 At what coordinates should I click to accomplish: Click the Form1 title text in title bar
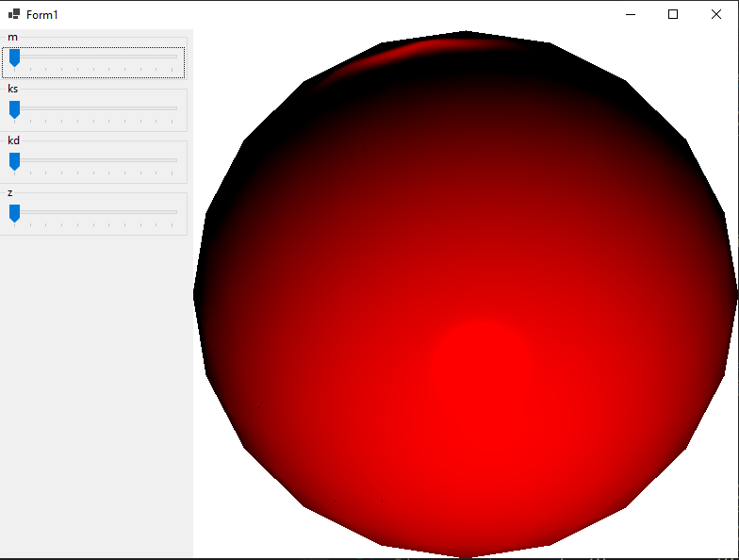[x=42, y=15]
